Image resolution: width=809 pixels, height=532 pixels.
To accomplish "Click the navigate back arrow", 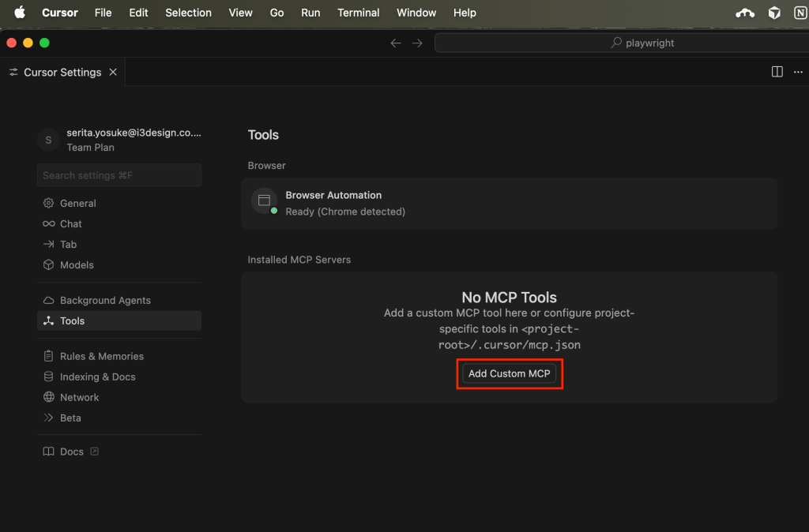I will point(396,43).
